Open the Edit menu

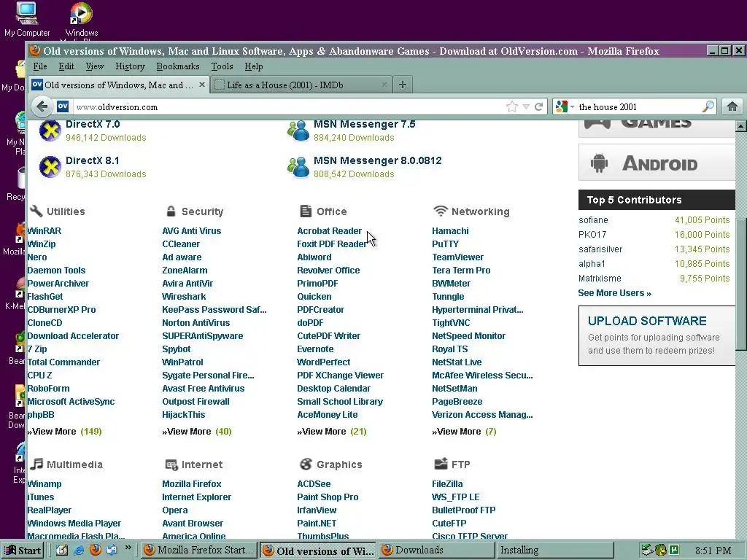pyautogui.click(x=66, y=66)
